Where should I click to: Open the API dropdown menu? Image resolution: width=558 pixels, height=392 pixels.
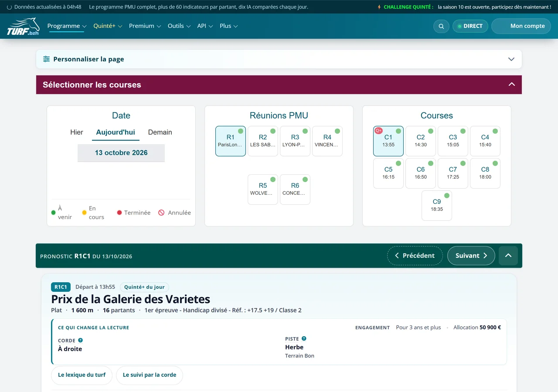(205, 26)
